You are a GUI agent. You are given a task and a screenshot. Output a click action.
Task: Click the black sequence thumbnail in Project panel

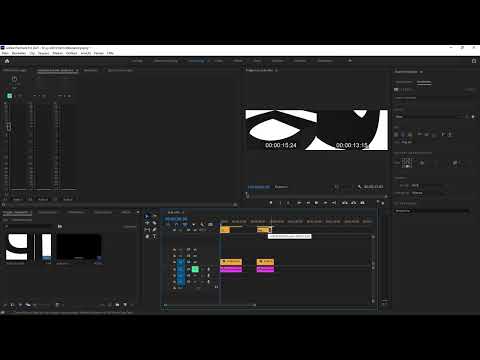79,247
